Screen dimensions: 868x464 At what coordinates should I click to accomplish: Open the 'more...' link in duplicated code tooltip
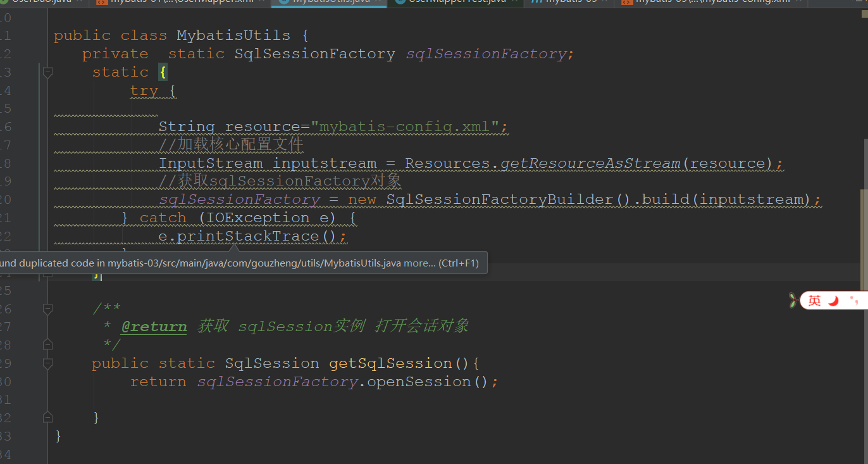(419, 263)
